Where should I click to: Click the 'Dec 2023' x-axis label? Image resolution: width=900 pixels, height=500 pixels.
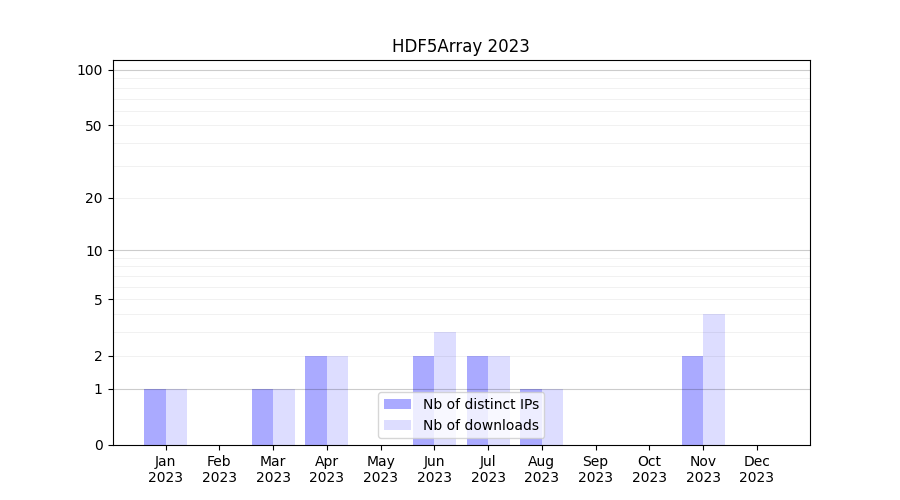tap(757, 469)
